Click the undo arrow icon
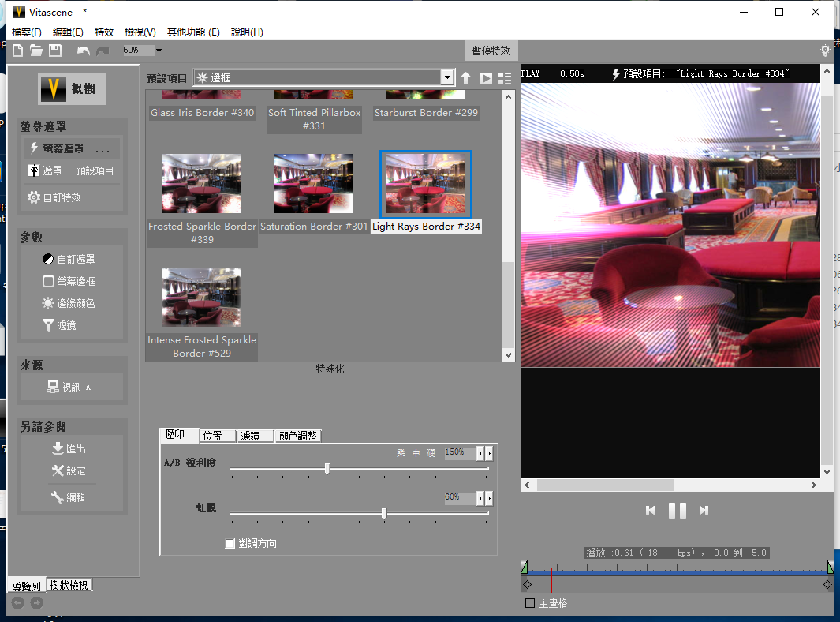Image resolution: width=840 pixels, height=622 pixels. coord(84,50)
